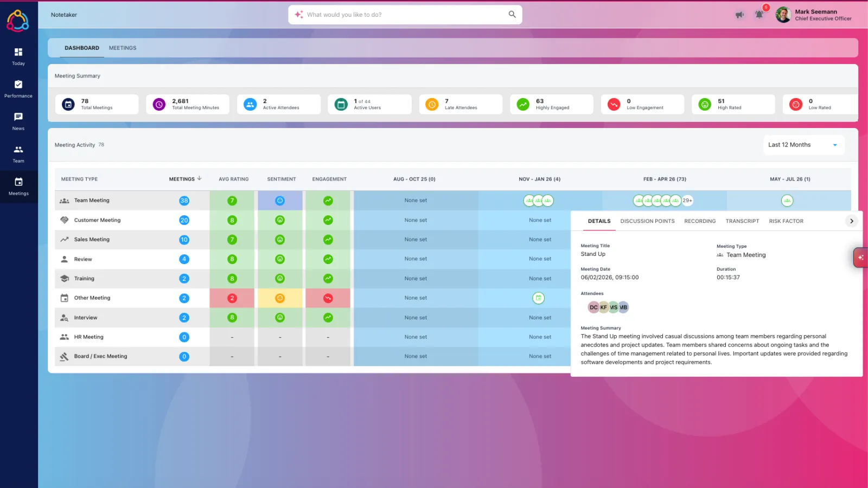Screen dimensions: 868x488
Task: Click the Notetaker title text
Action: (x=64, y=15)
